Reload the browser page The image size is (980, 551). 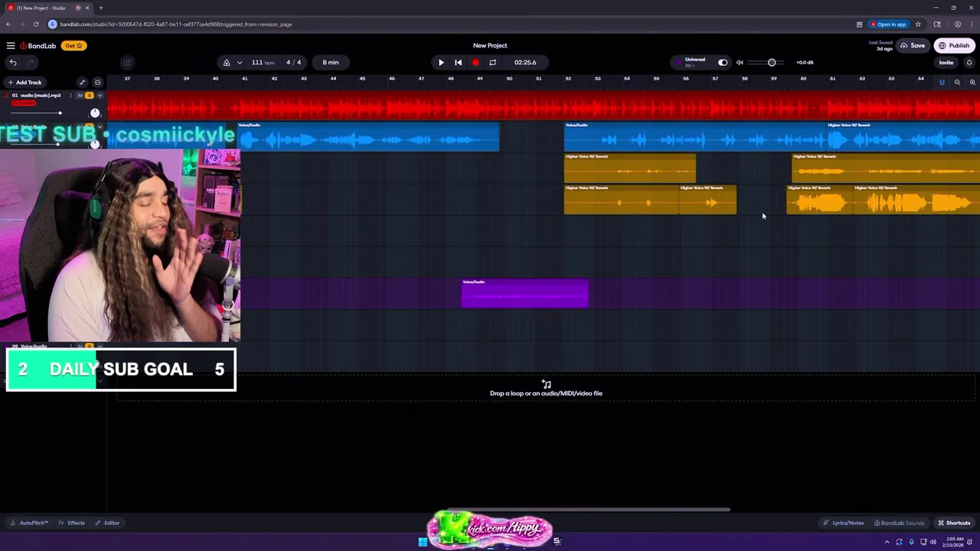point(35,24)
